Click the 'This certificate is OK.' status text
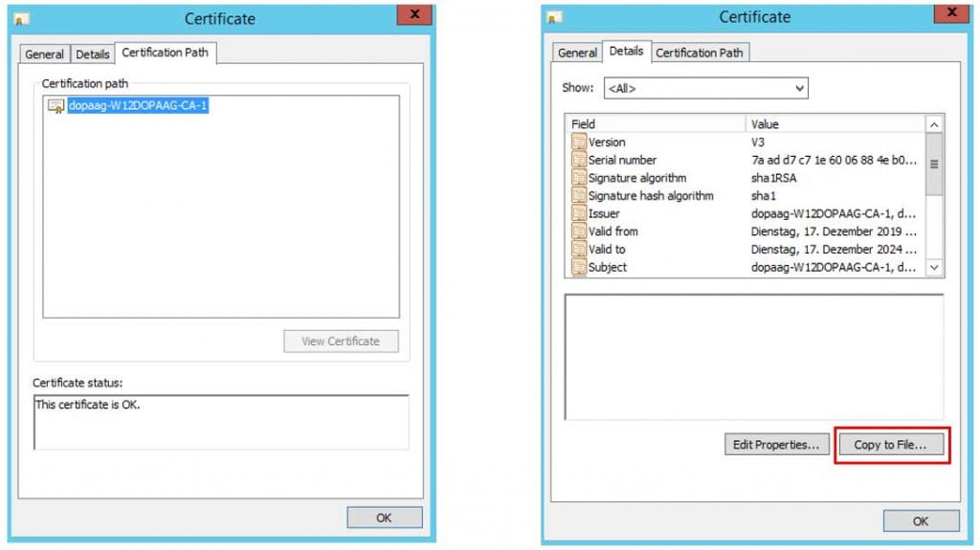Viewport: 980px width, 550px height. tap(87, 405)
